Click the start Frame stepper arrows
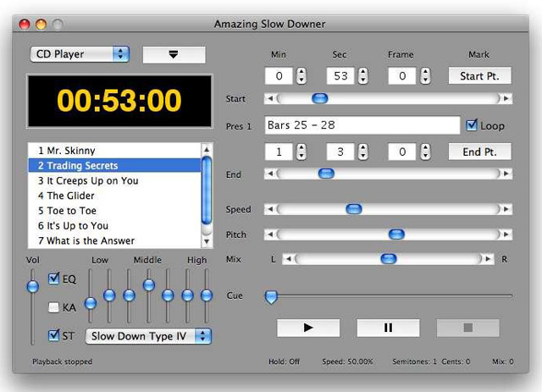 click(x=425, y=75)
